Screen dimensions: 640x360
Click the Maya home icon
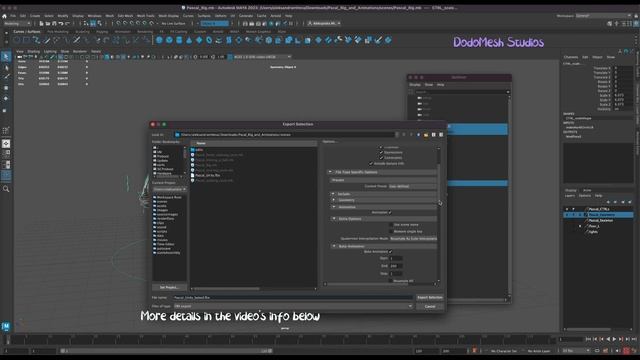click(x=4, y=16)
